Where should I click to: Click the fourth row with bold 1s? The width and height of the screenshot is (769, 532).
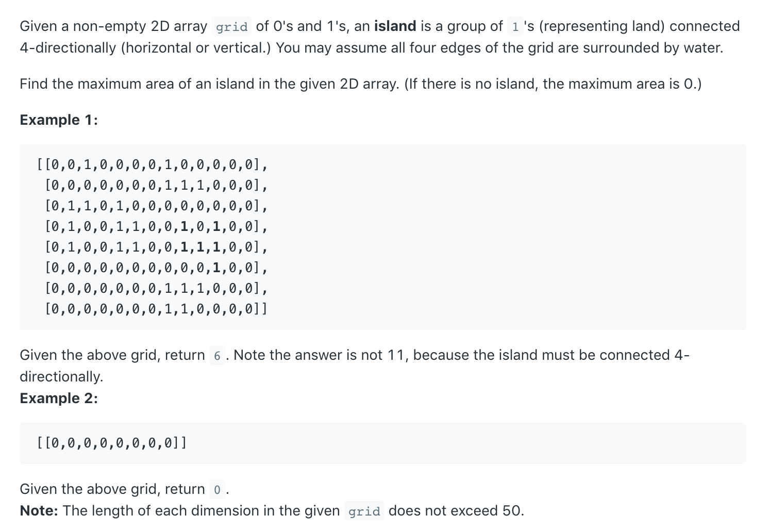coord(156,227)
